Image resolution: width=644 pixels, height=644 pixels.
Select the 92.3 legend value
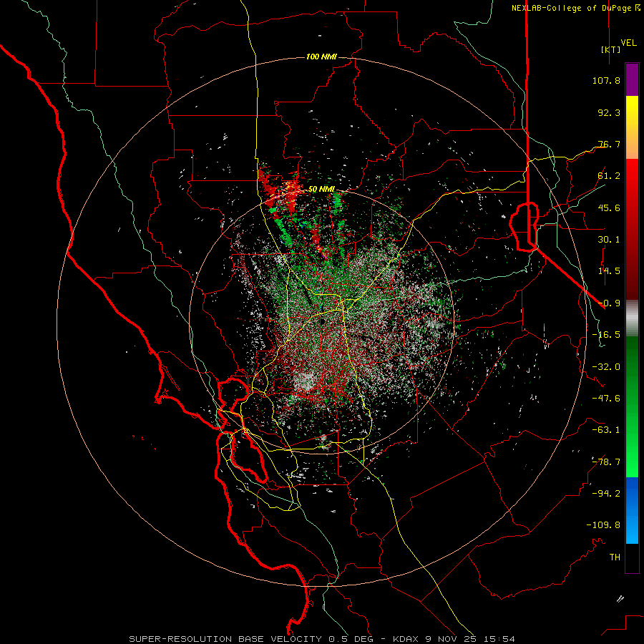coord(609,112)
